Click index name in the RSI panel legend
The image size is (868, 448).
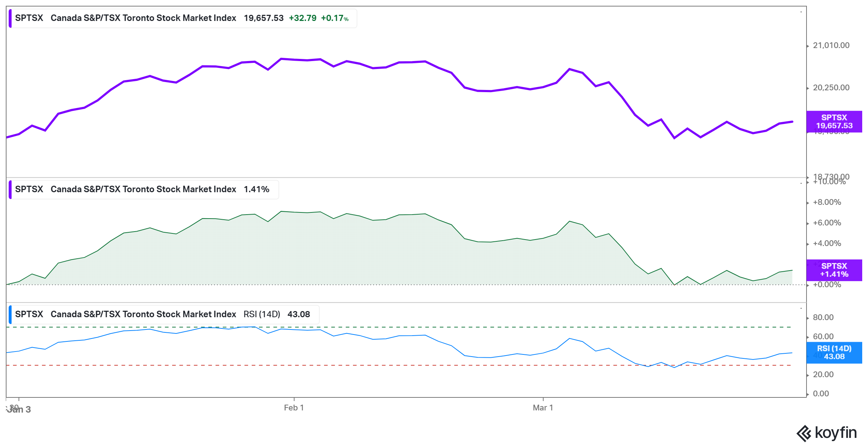[x=143, y=314]
